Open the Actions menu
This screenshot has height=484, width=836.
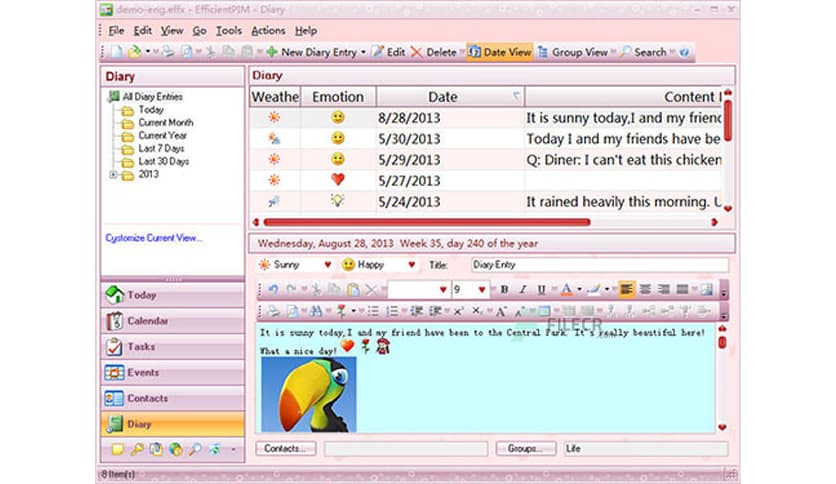click(x=268, y=31)
